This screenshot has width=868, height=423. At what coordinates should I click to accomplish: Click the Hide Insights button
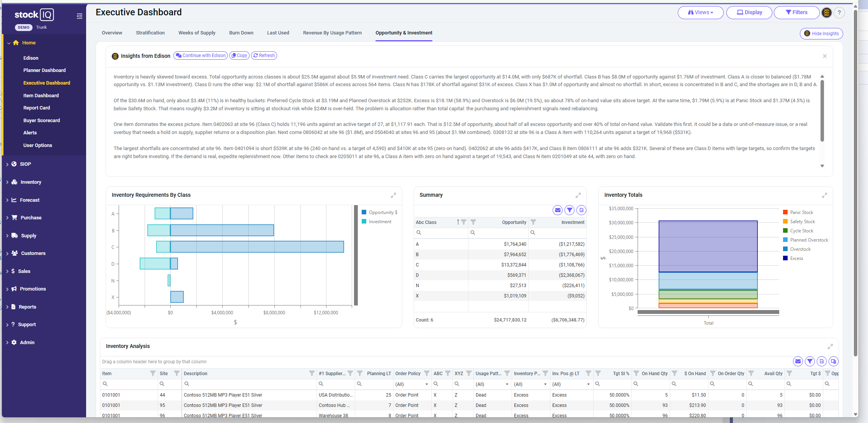coord(821,34)
